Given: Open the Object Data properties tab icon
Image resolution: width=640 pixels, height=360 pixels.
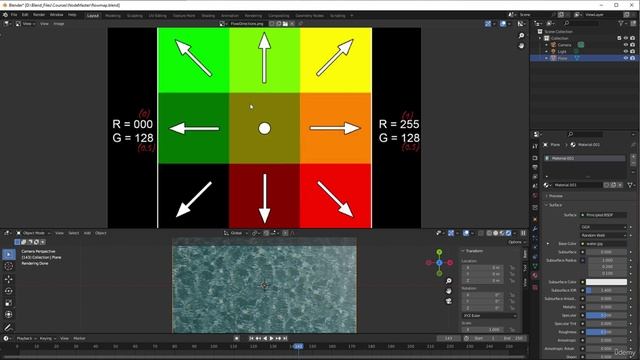Looking at the screenshot, I should click(535, 266).
